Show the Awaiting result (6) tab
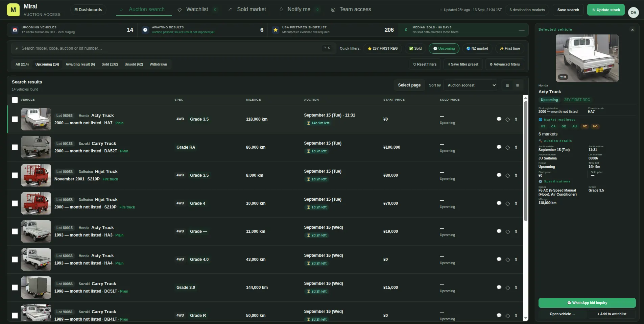The image size is (644, 324). [80, 64]
